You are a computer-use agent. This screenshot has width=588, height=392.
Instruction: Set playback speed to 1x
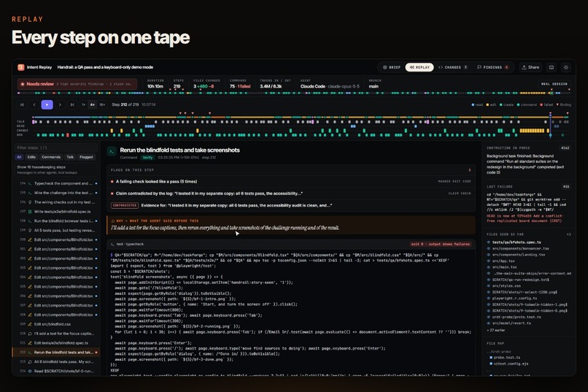(x=83, y=104)
